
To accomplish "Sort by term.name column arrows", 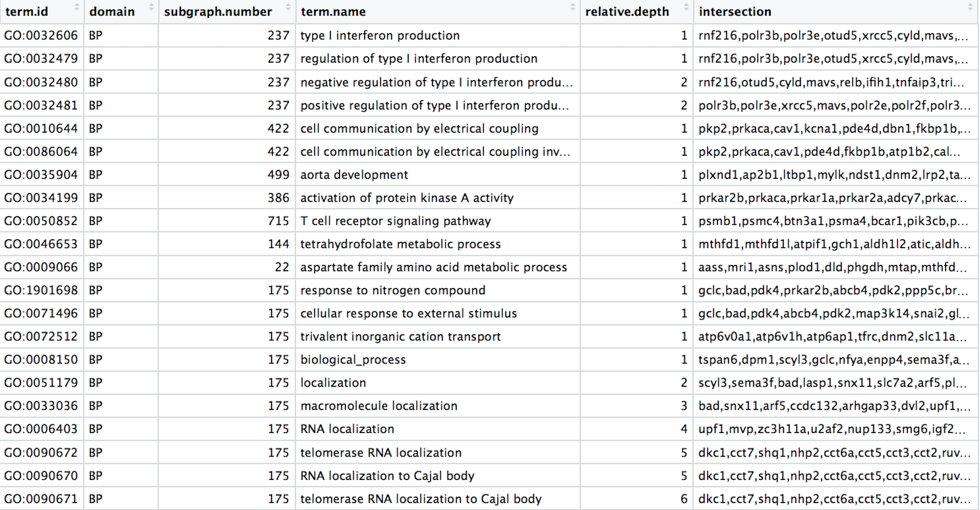I will [x=572, y=7].
